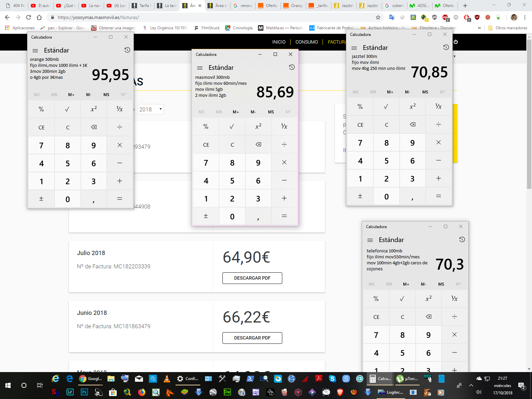Screen dimensions: 532x399
Task: Open history in the masmovil 300mb calculator
Action: [292, 67]
